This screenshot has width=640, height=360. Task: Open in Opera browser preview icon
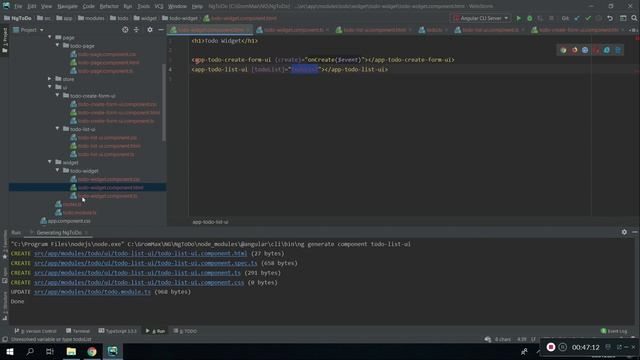[596, 50]
